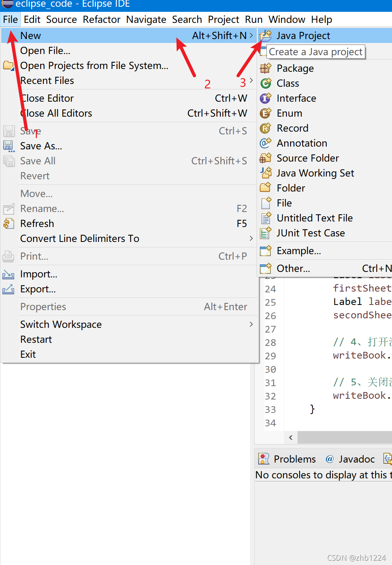
Task: Click editor horizontal scrollbar left arrow
Action: 291,437
